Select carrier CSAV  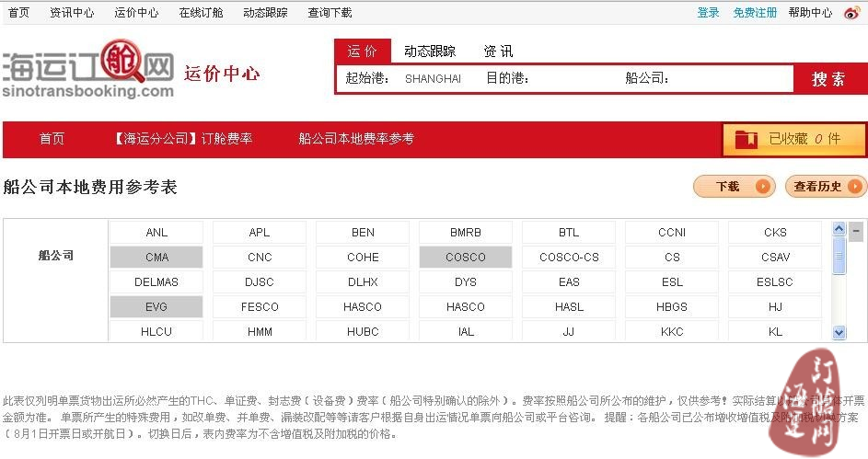click(x=775, y=258)
